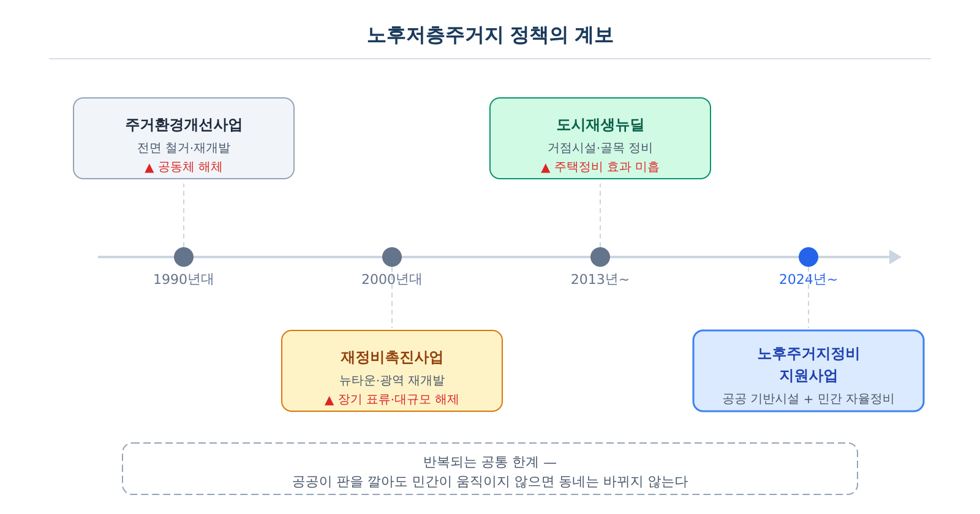
Task: Click the page title 노후저층주거지 정책의 계보
Action: click(490, 35)
